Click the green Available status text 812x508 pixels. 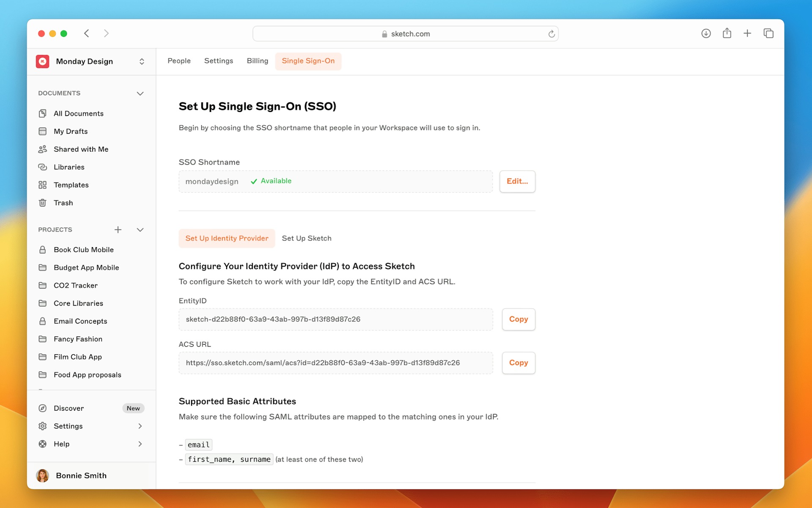(276, 181)
